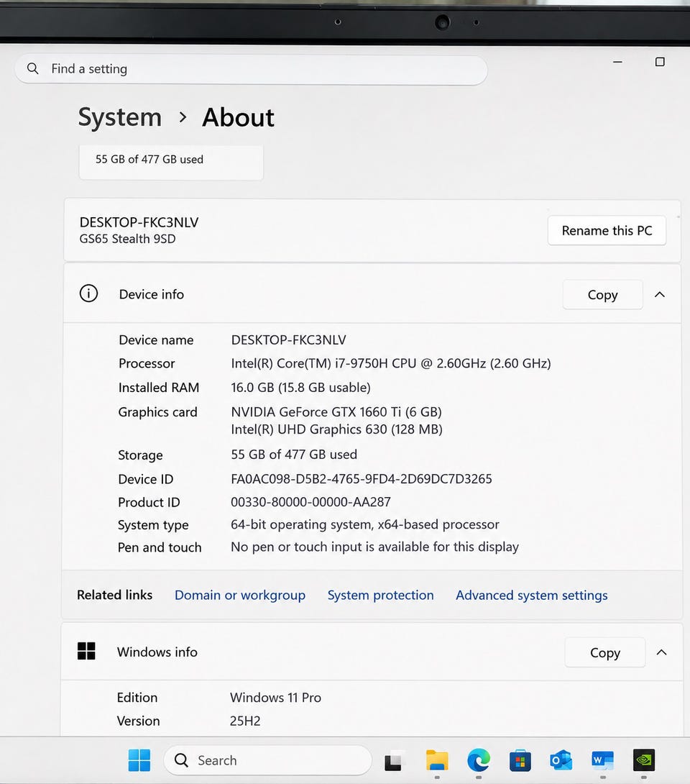690x784 pixels.
Task: Click the taskbar Search box
Action: tap(268, 760)
